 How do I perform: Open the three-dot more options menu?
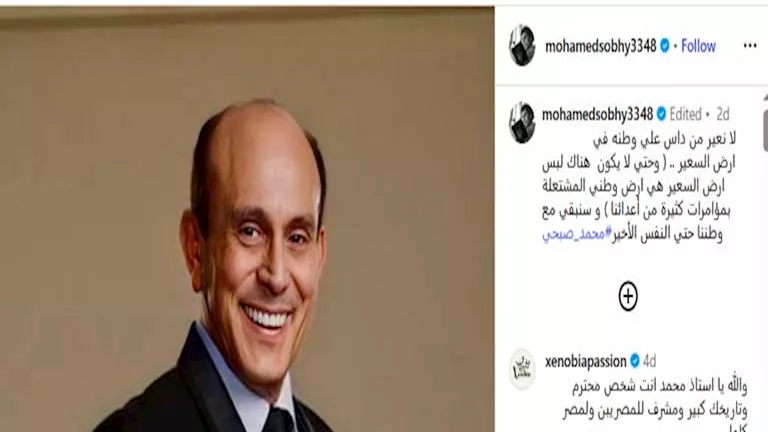tap(750, 46)
